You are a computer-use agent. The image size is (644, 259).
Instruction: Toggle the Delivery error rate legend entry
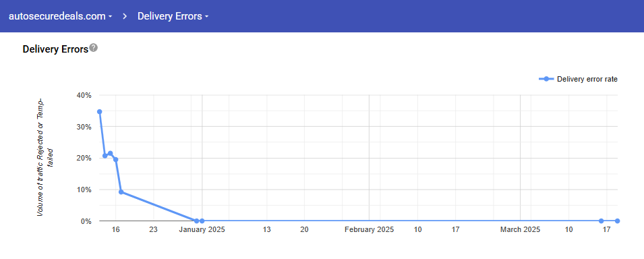coord(579,79)
